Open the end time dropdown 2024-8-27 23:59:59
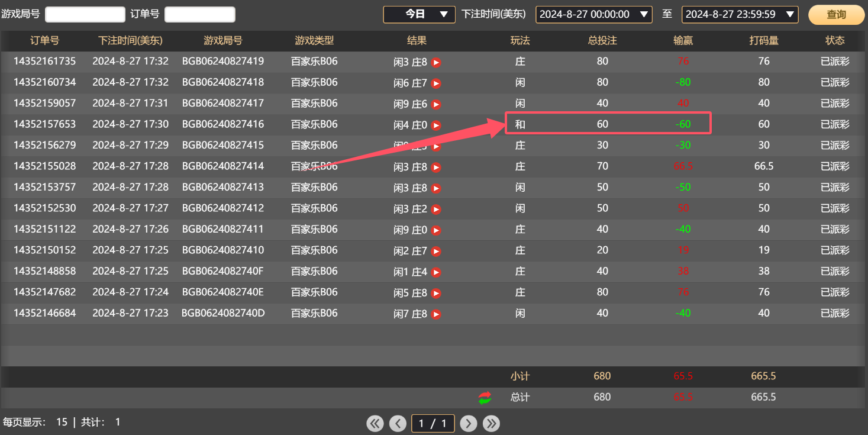Viewport: 868px width, 435px height. (740, 14)
